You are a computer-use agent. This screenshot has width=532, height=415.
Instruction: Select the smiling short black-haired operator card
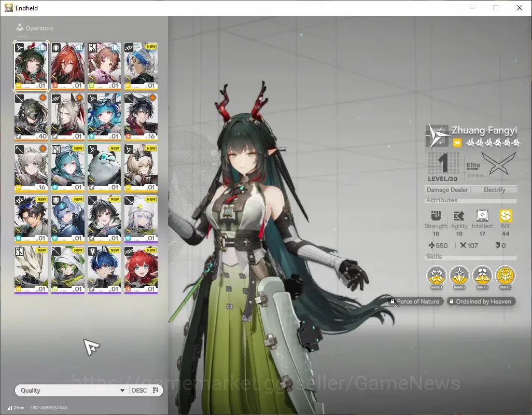104,219
